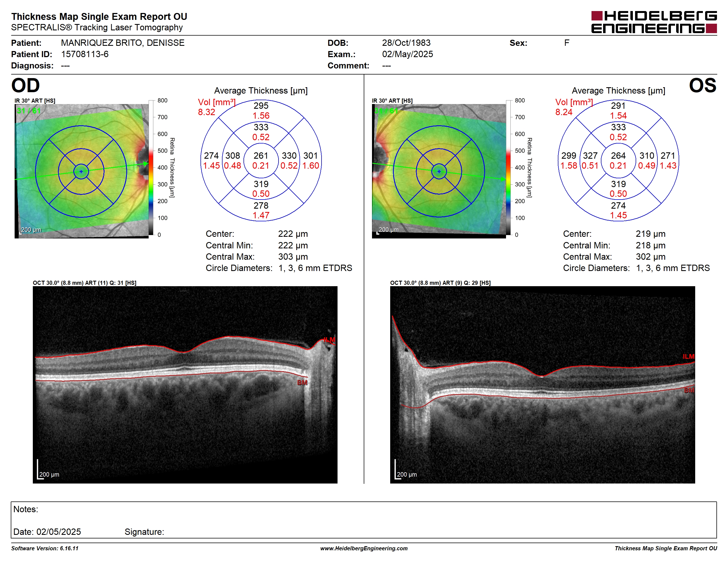Click the OD Average Thickness heading
The width and height of the screenshot is (728, 563).
[x=261, y=91]
